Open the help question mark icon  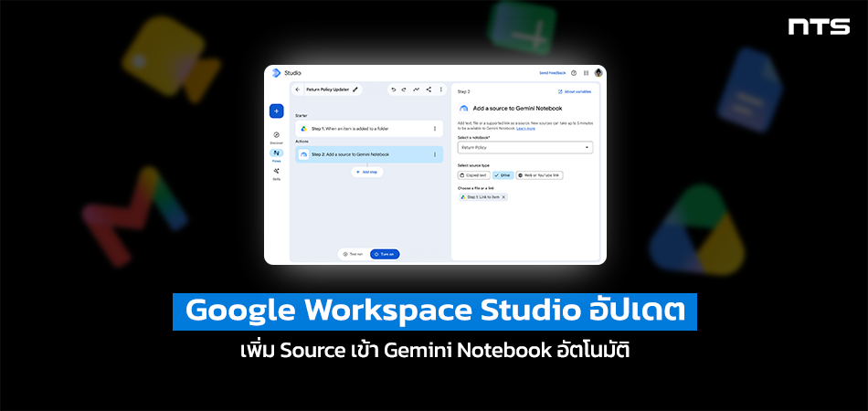(574, 73)
